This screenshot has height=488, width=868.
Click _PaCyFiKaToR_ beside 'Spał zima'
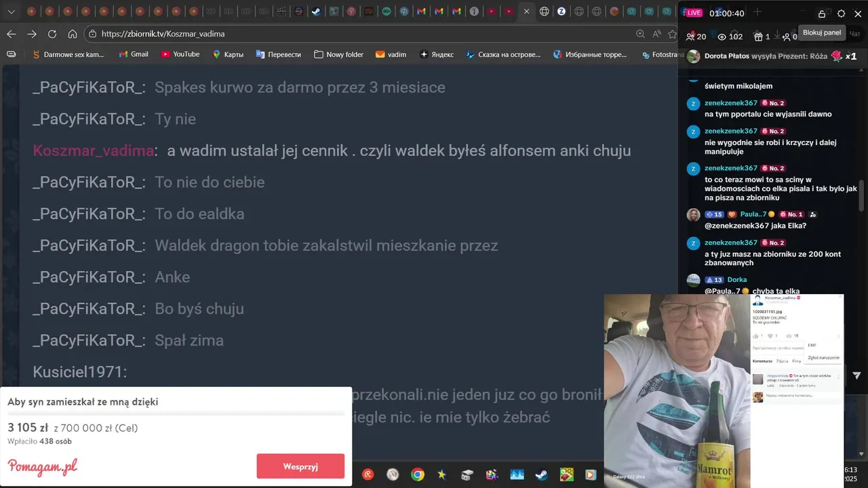(x=88, y=340)
